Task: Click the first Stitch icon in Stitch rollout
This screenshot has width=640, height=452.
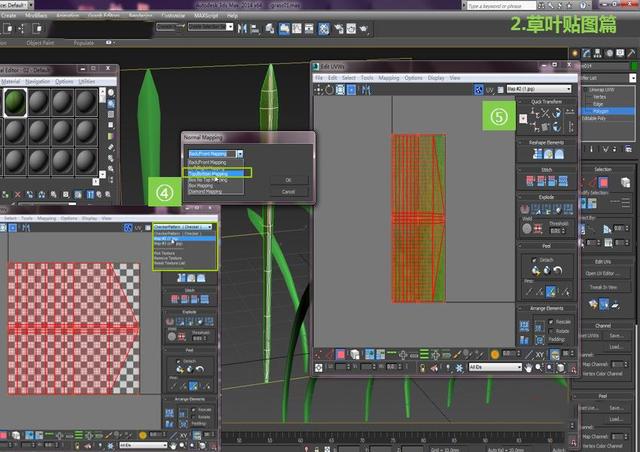Action: 530,181
